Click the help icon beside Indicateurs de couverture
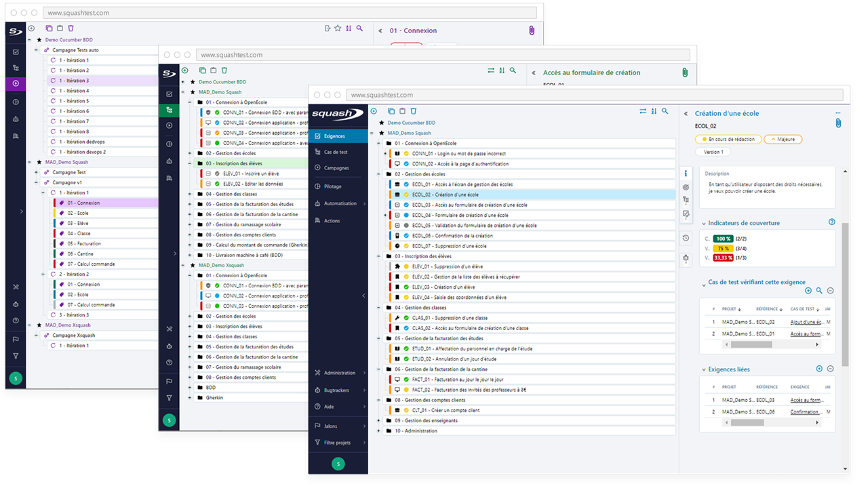The image size is (868, 488). click(831, 222)
